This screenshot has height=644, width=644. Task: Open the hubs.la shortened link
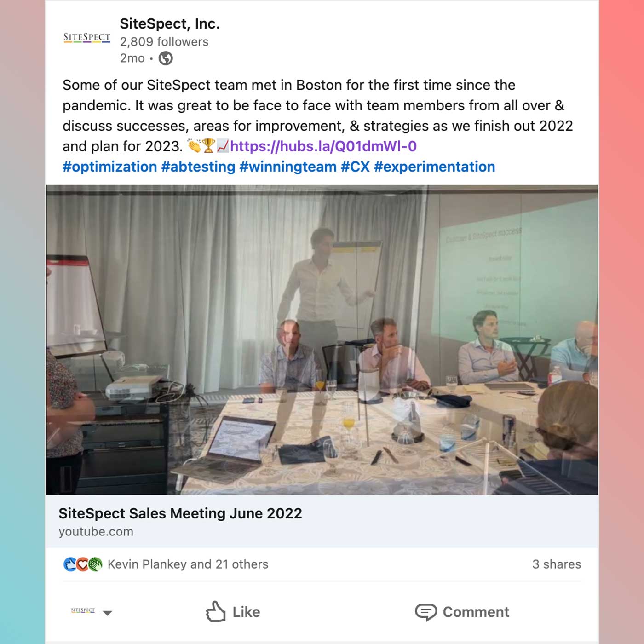pyautogui.click(x=323, y=146)
